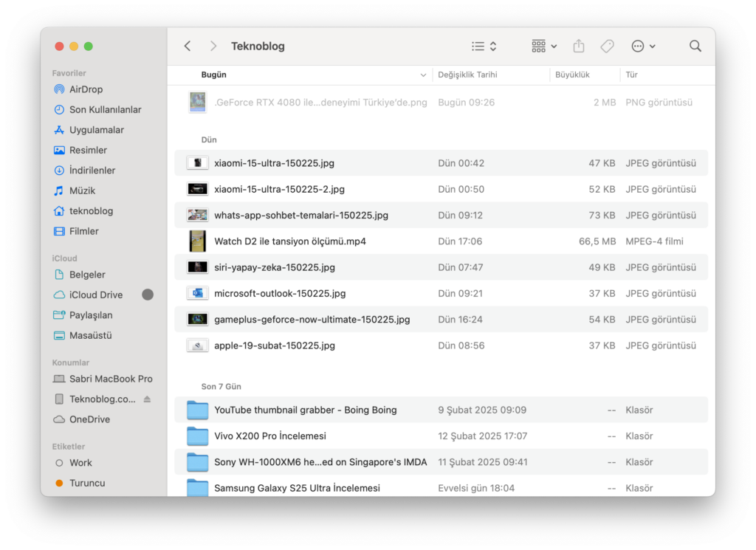This screenshot has height=550, width=756.
Task: Click the Dün group header
Action: click(209, 140)
